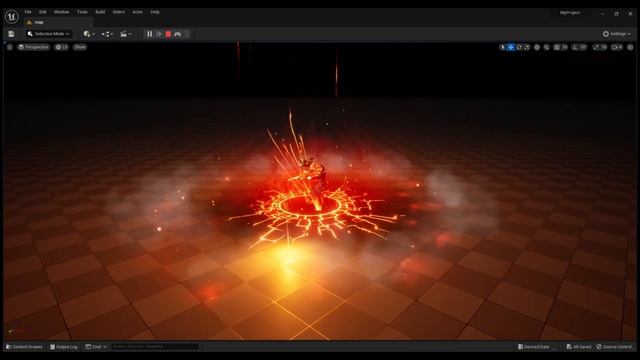Open the Settings dropdown
This screenshot has width=640, height=360.
point(617,34)
